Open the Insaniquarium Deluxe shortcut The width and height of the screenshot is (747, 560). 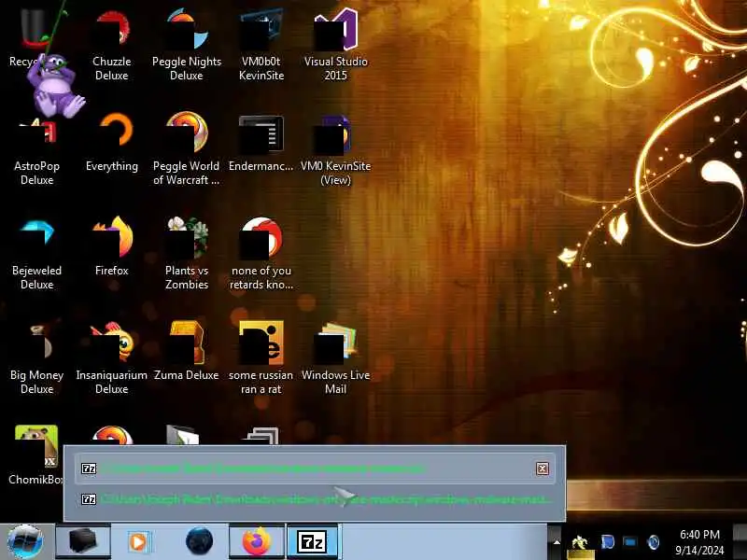111,358
